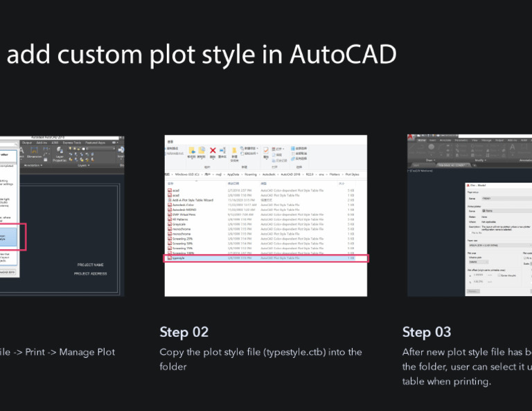The image size is (532, 411).
Task: Click the PROJECT NAME text in drawing
Action: click(91, 264)
